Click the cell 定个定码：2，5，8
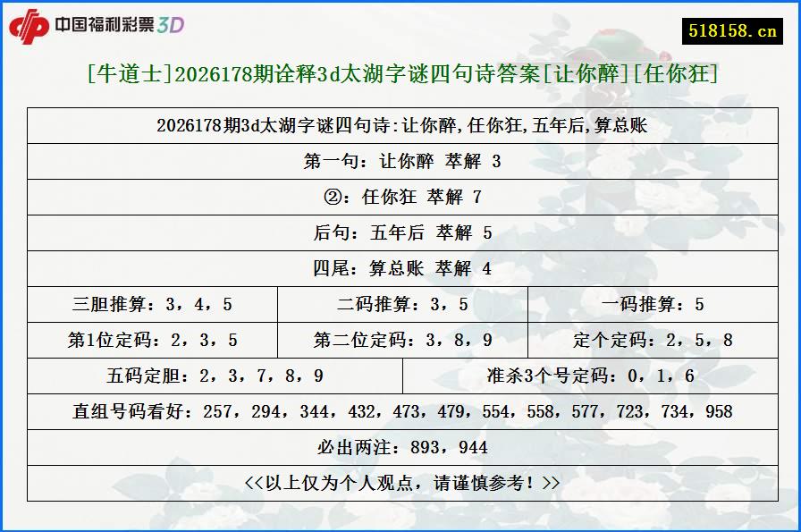Viewport: 801px width, 532px height. pyautogui.click(x=653, y=341)
